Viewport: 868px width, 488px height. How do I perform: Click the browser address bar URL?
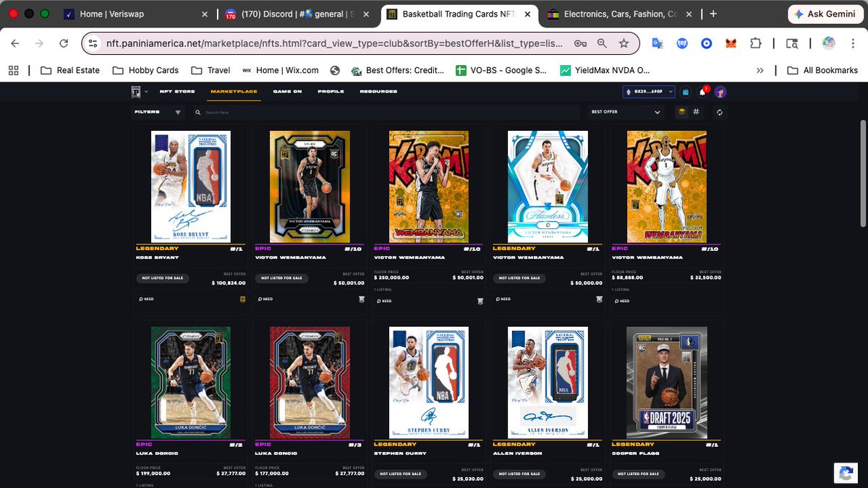click(334, 43)
